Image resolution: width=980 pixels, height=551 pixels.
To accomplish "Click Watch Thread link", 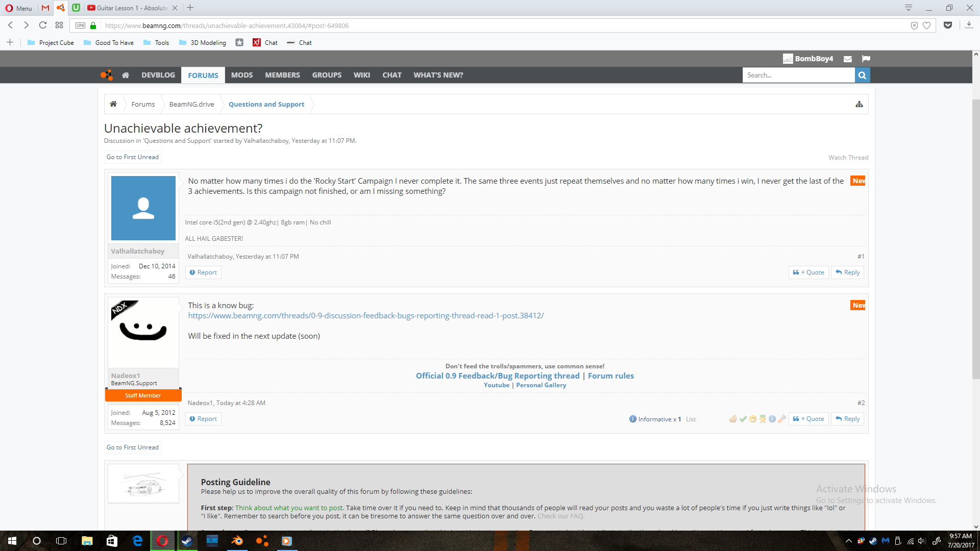I will pyautogui.click(x=848, y=157).
